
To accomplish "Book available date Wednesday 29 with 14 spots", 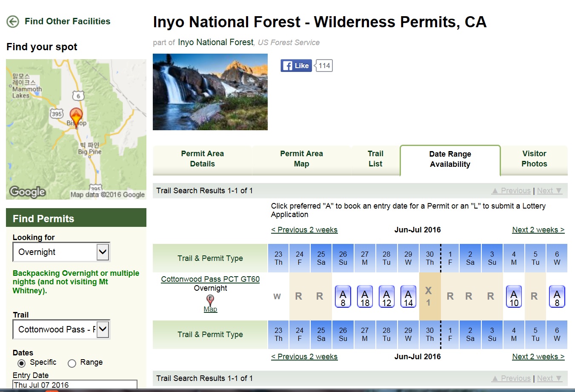I will [408, 297].
